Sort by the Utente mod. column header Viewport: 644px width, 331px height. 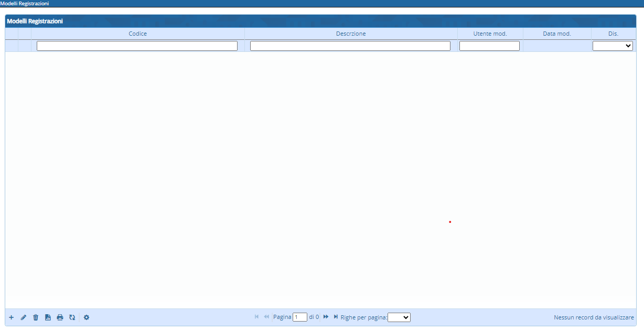[x=490, y=34]
